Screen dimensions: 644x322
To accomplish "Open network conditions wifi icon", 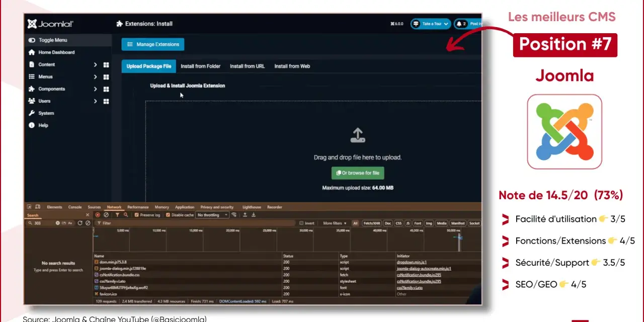I will pyautogui.click(x=234, y=215).
